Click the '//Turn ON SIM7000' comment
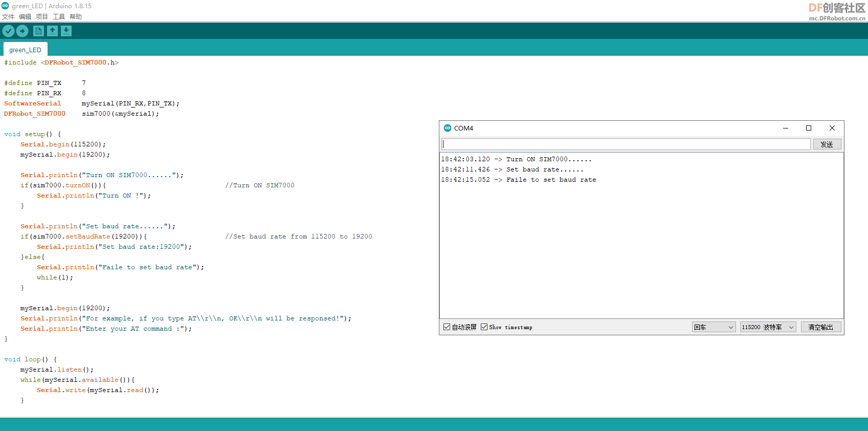The image size is (868, 431). [x=260, y=185]
